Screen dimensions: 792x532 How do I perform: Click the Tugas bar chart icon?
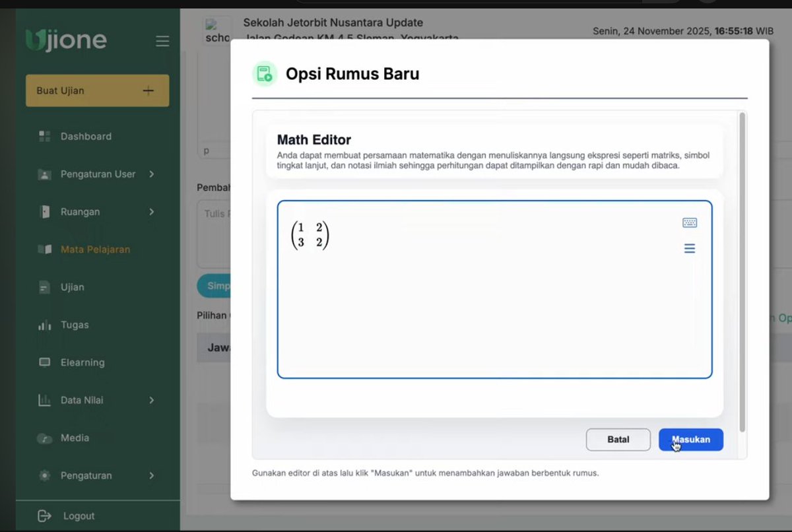(x=45, y=325)
